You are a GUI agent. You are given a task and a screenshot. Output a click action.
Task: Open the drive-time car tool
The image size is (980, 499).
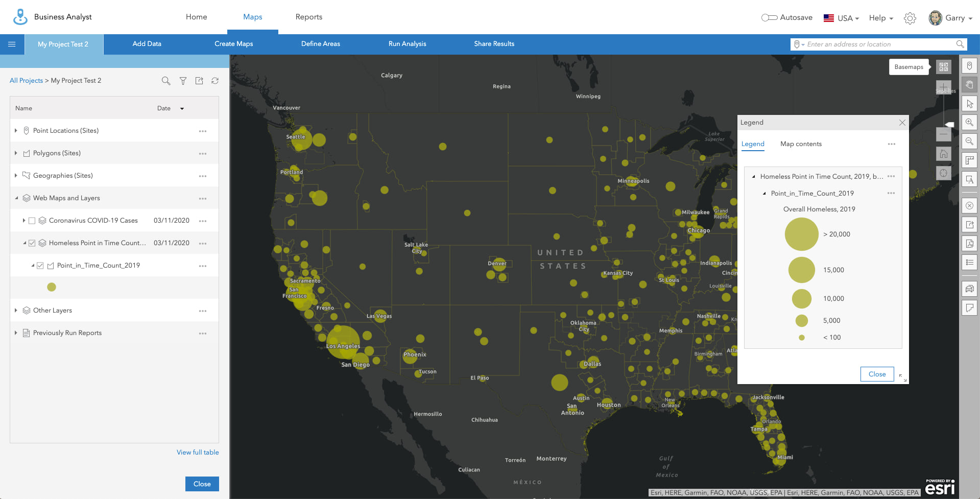pos(969,289)
